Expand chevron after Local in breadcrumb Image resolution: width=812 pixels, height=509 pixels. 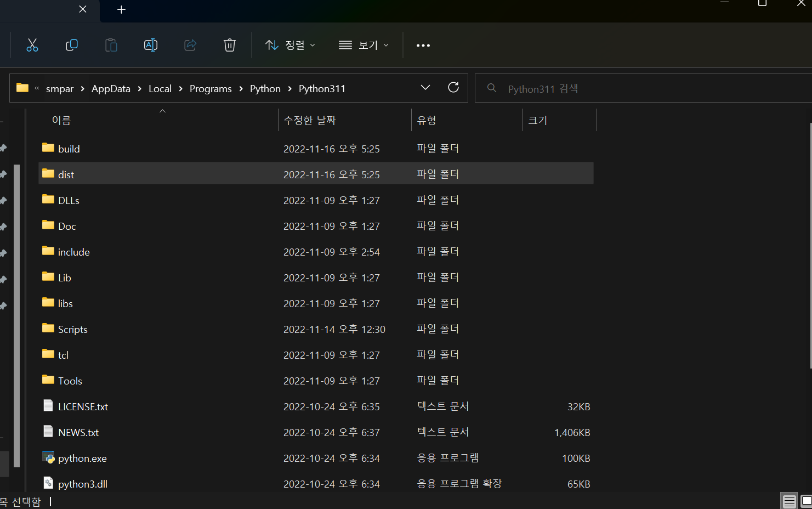pyautogui.click(x=180, y=89)
